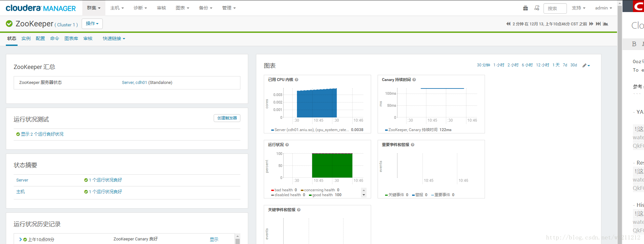Click the green health percent chart area
644x244 pixels.
click(332, 165)
